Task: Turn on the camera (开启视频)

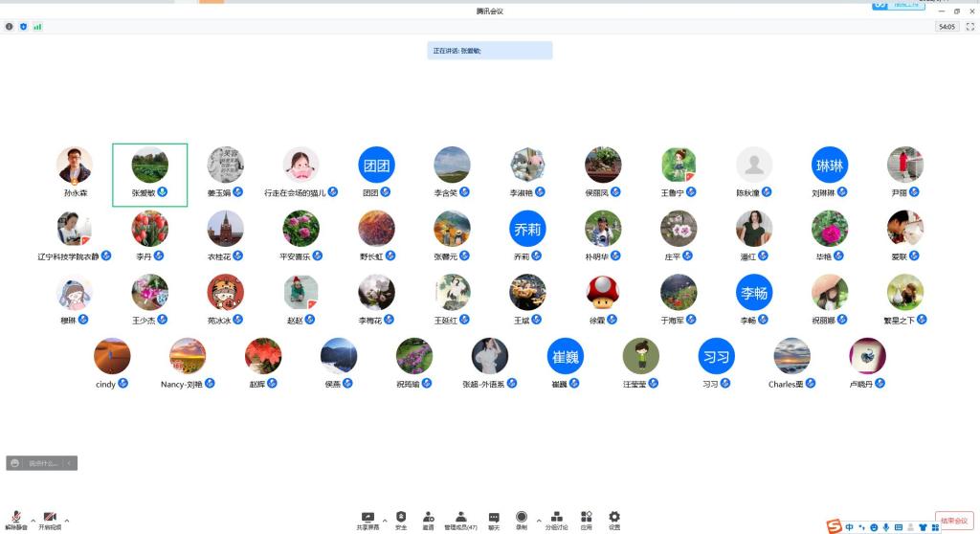Action: point(50,518)
